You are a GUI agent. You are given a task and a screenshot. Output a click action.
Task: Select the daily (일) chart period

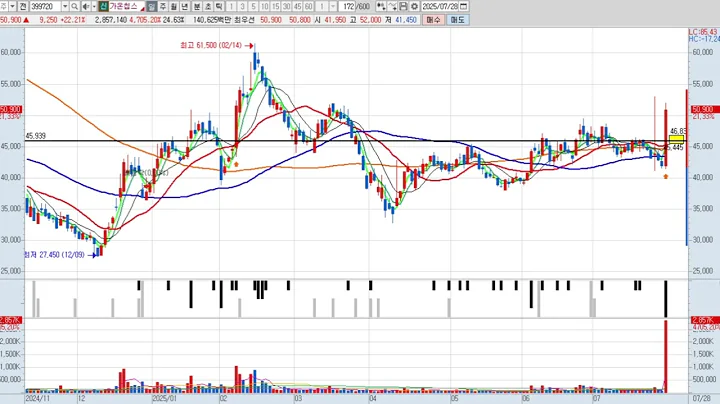point(152,6)
